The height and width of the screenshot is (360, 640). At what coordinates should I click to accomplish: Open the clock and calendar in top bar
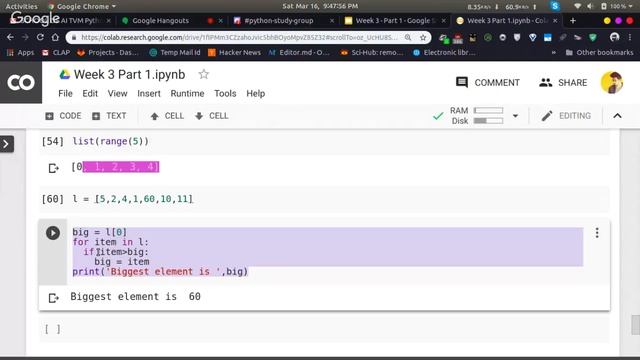(x=320, y=6)
